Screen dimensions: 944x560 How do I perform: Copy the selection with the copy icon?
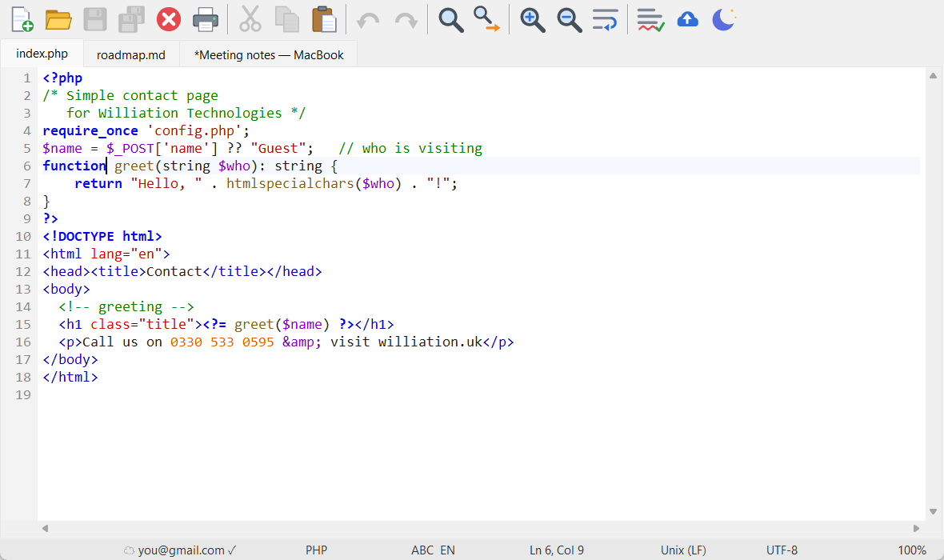287,19
